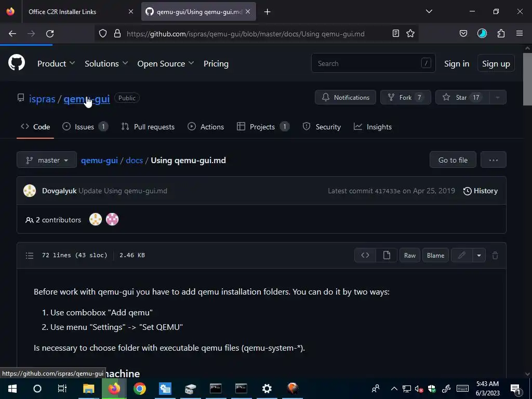Screen dimensions: 532x399
Task: Open Firefox hamburger application menu
Action: click(x=520, y=33)
